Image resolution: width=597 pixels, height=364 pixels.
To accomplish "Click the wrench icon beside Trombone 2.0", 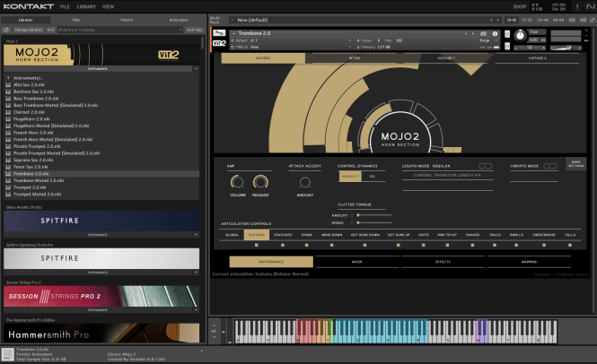I will tap(219, 33).
